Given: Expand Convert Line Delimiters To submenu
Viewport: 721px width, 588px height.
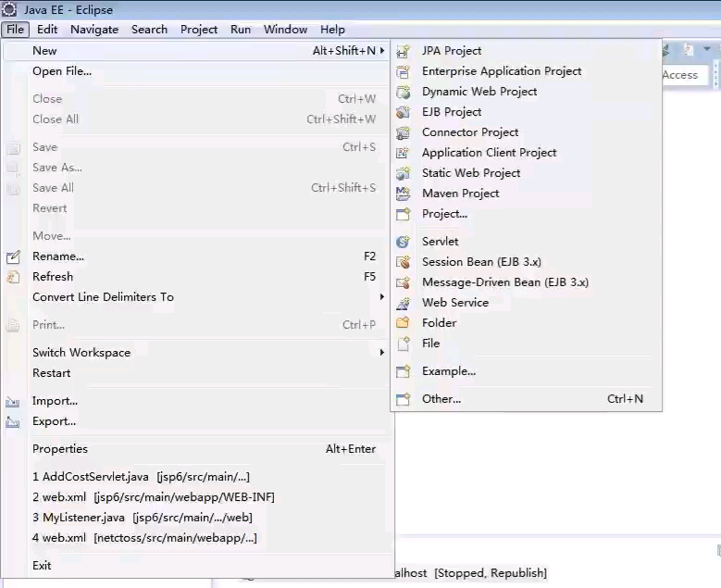Looking at the screenshot, I should click(382, 296).
